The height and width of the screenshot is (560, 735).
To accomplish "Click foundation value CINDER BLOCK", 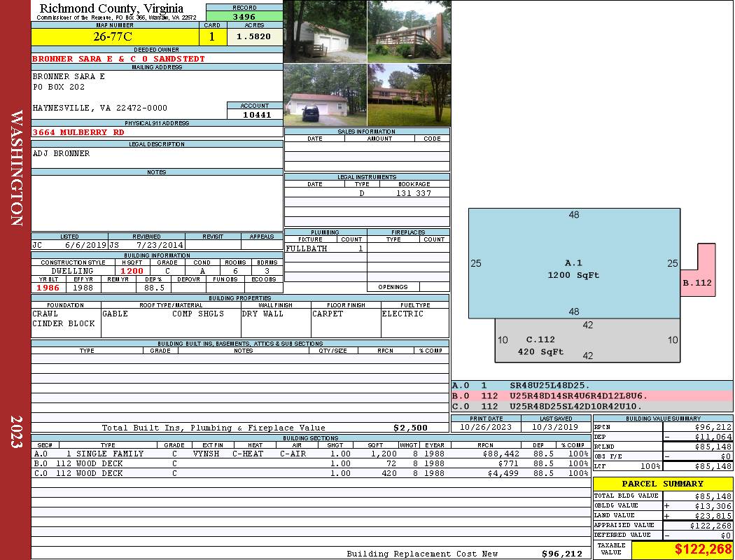I will point(63,323).
